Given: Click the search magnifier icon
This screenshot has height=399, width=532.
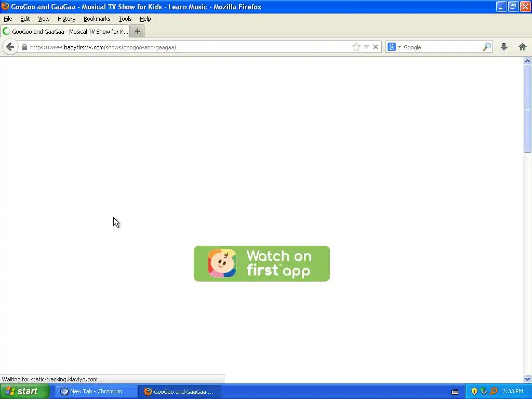Looking at the screenshot, I should (487, 47).
